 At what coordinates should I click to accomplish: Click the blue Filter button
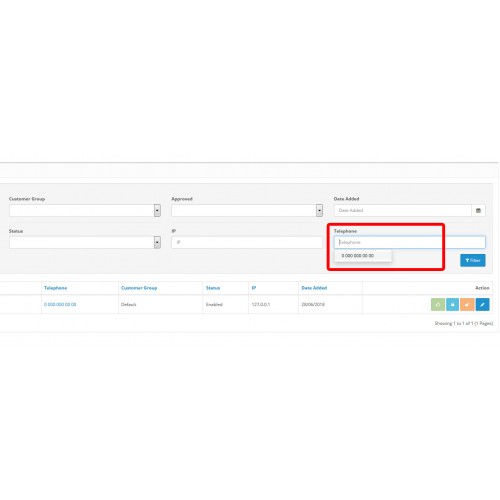(473, 260)
